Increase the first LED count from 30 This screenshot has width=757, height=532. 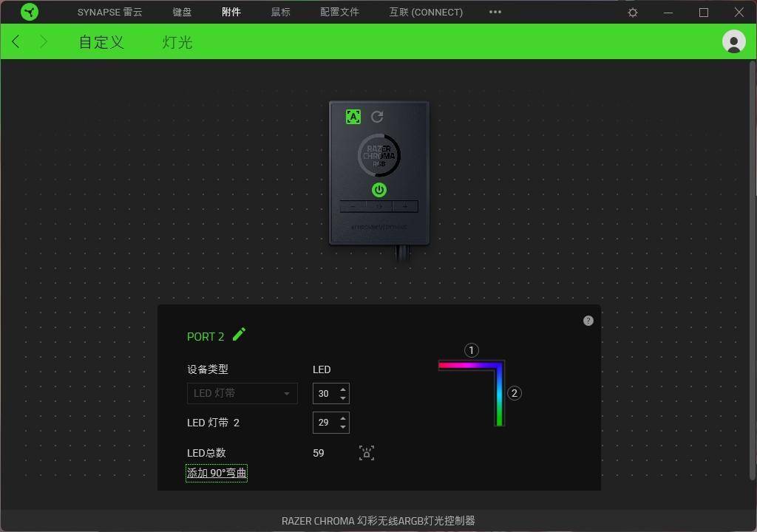[343, 389]
